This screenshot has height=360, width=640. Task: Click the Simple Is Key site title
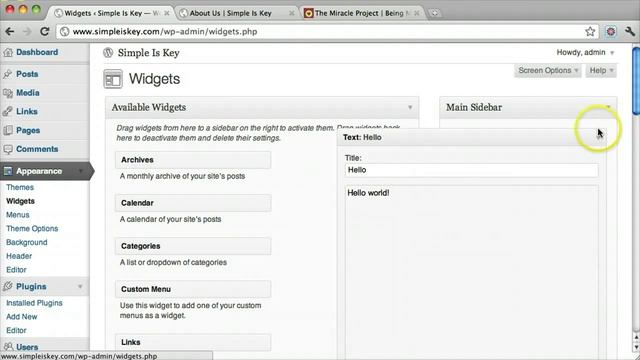click(149, 53)
